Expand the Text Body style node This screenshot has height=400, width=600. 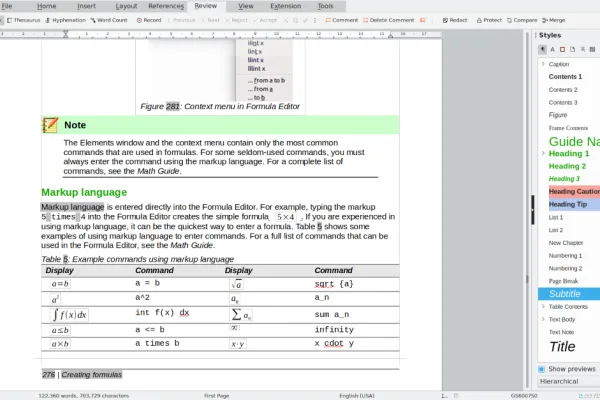click(543, 319)
